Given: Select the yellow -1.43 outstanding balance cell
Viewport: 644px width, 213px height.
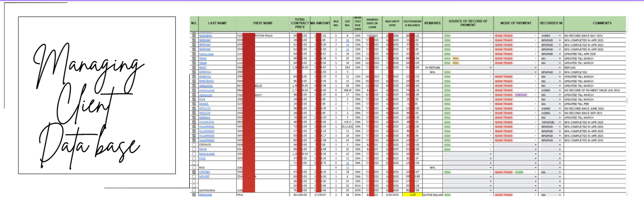Looking at the screenshot, I should tap(412, 195).
